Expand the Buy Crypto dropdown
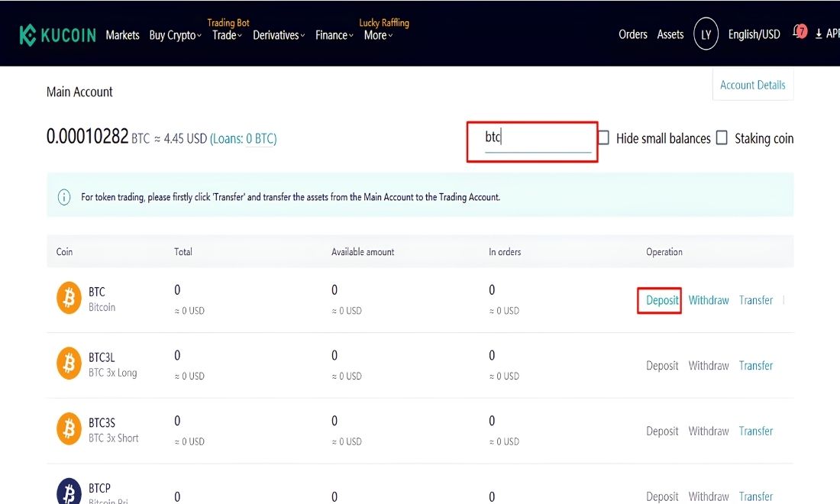 [x=175, y=35]
